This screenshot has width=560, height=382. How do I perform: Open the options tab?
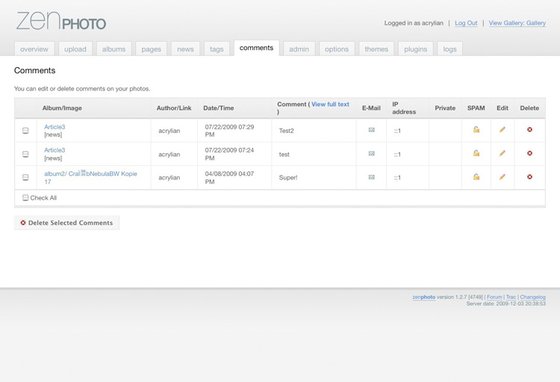click(337, 49)
